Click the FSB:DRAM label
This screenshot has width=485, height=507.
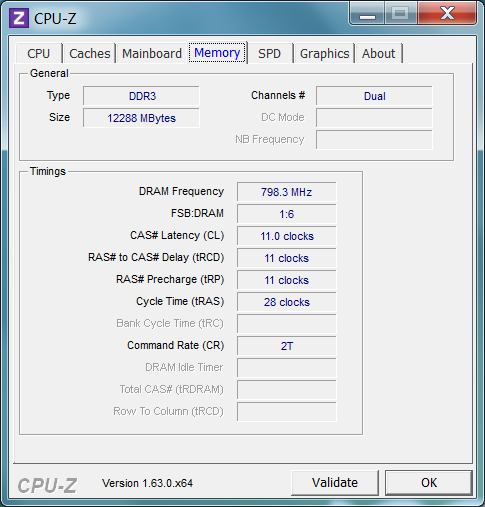pyautogui.click(x=197, y=213)
